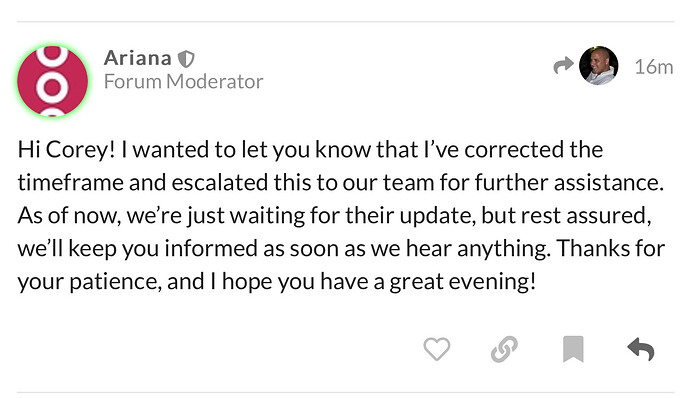Open the in-reply-to arrow icon
Viewport: 690px width, 398px height.
click(x=563, y=66)
